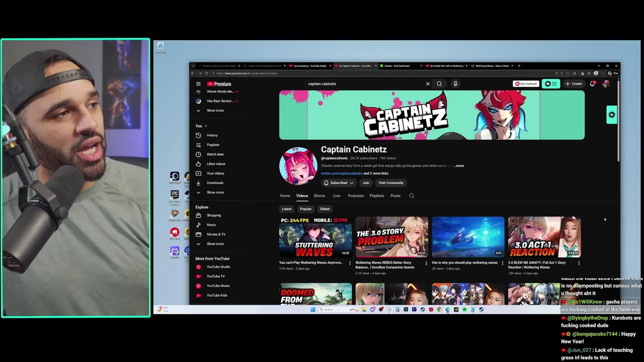Open the twitter.com/captaincabinetz link
This screenshot has width=644, height=362.
342,173
